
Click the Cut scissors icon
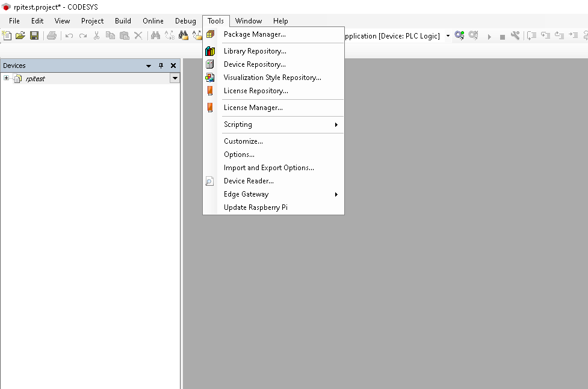click(x=96, y=35)
